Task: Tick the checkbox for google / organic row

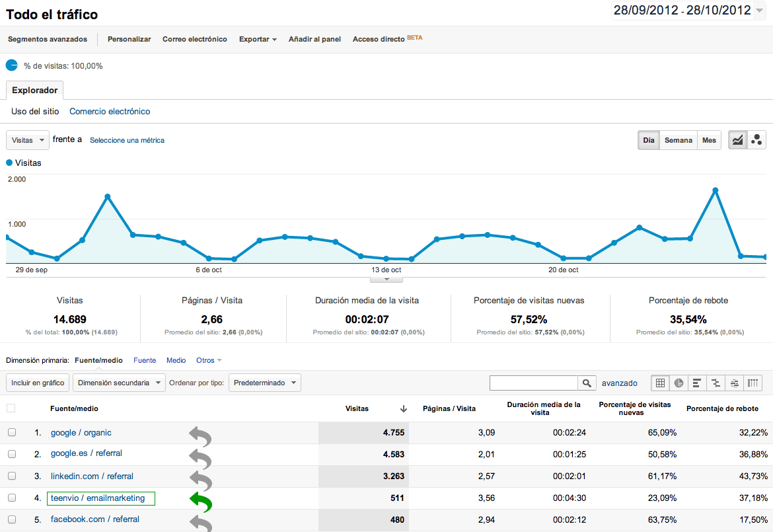Action: (x=12, y=432)
